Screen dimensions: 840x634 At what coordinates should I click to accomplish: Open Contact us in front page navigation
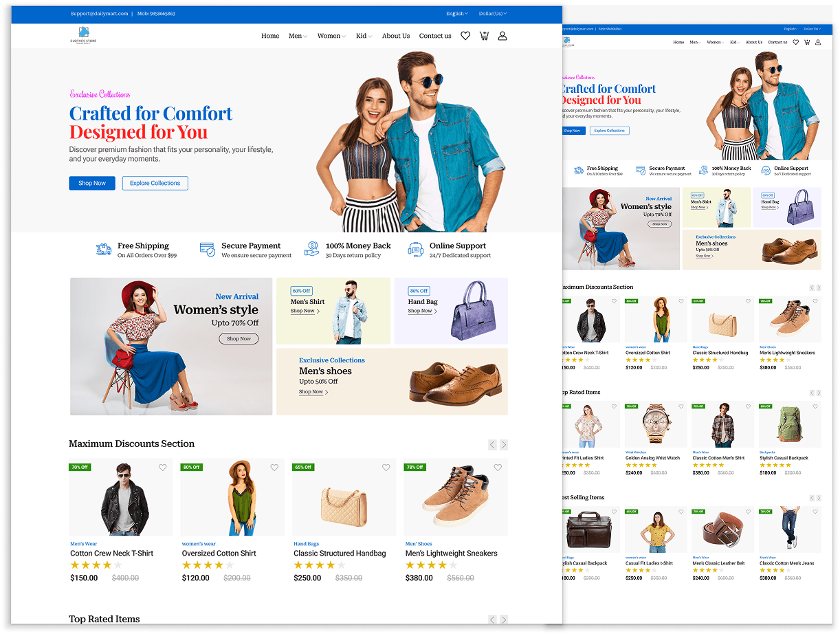tap(435, 36)
